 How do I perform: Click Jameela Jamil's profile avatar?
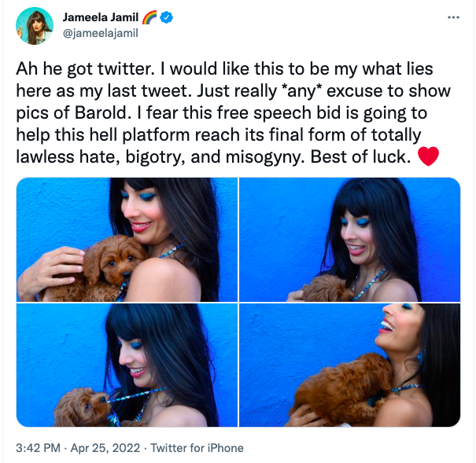pyautogui.click(x=35, y=26)
